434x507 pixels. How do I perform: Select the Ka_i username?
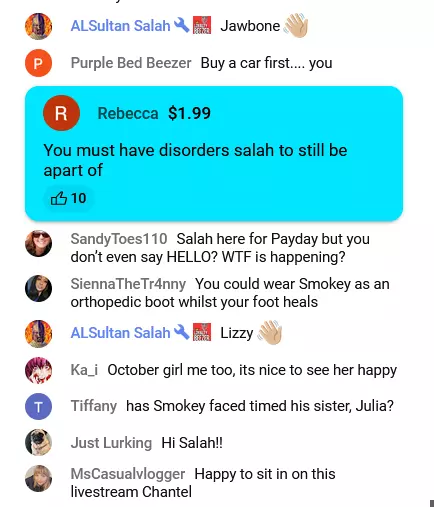(x=84, y=370)
